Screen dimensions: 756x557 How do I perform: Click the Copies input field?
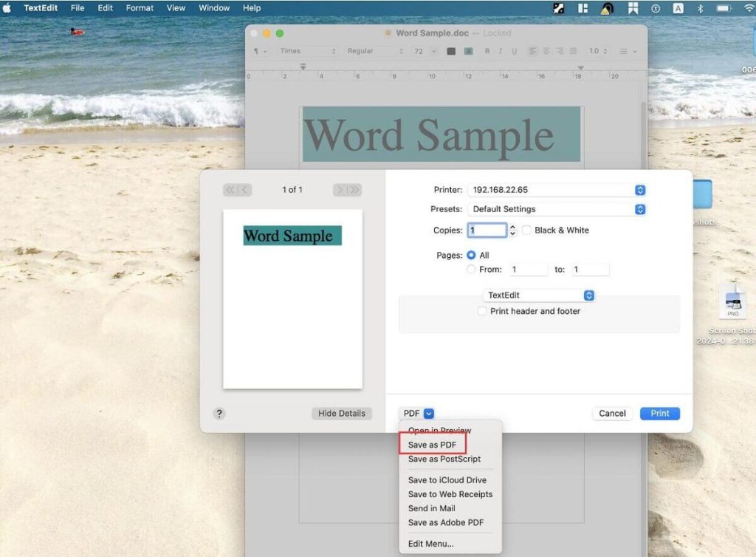487,230
